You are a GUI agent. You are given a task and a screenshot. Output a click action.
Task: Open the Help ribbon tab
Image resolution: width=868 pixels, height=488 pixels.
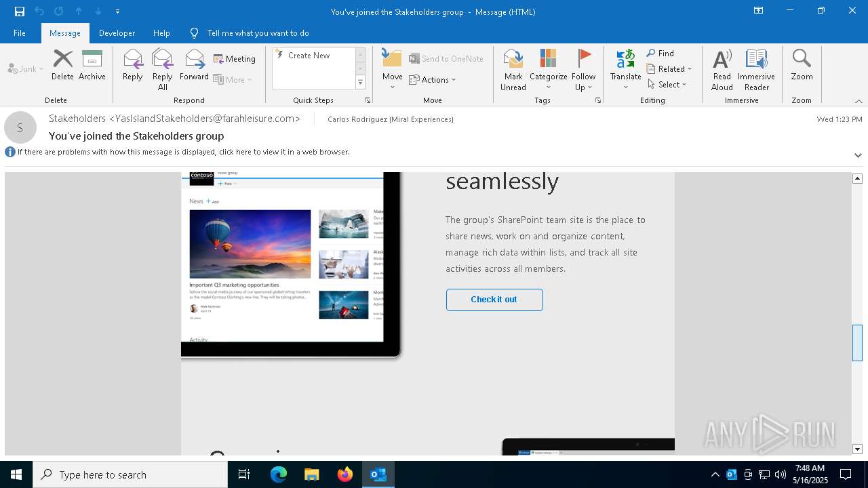[x=161, y=33]
